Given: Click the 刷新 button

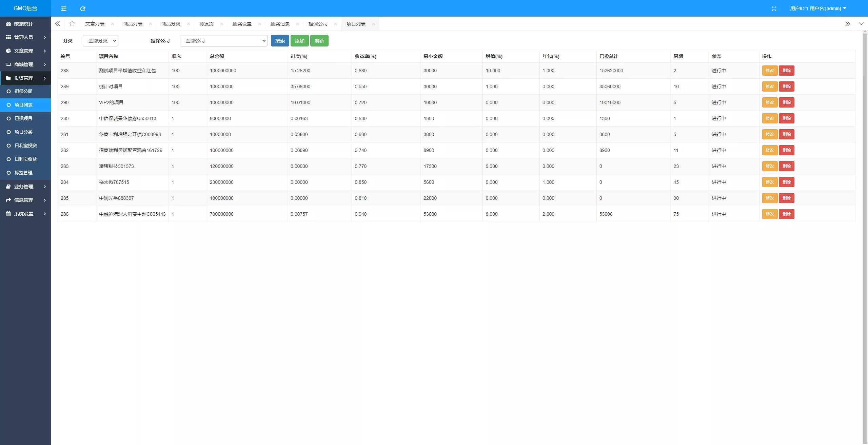Looking at the screenshot, I should click(x=319, y=41).
